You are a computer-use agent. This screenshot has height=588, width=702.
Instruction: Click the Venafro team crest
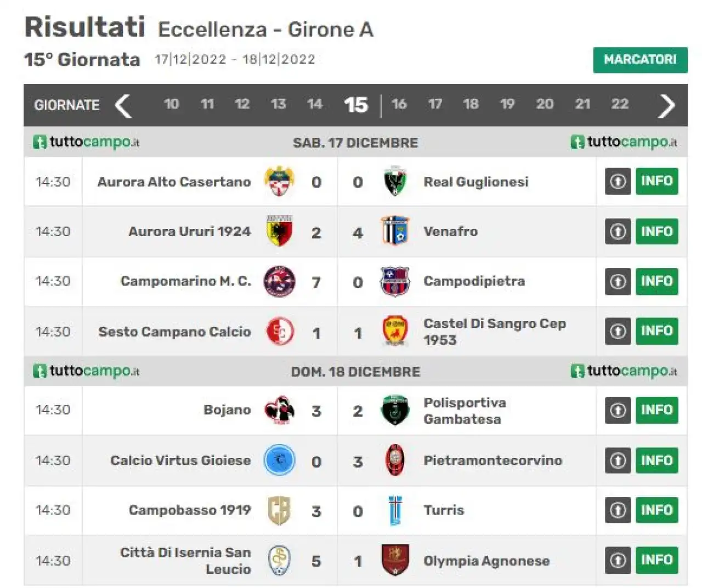pos(395,231)
